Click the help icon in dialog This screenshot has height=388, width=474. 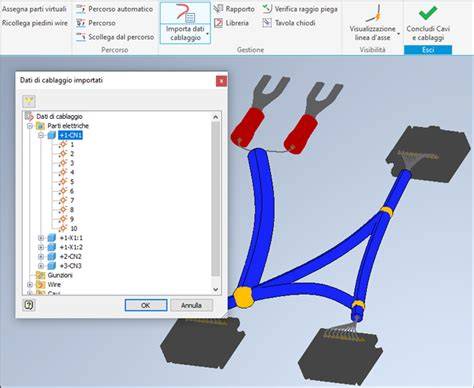pyautogui.click(x=29, y=305)
